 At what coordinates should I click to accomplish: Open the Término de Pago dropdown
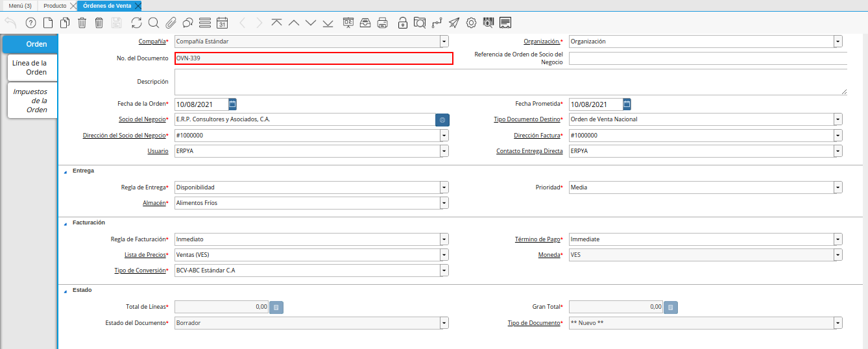point(838,239)
